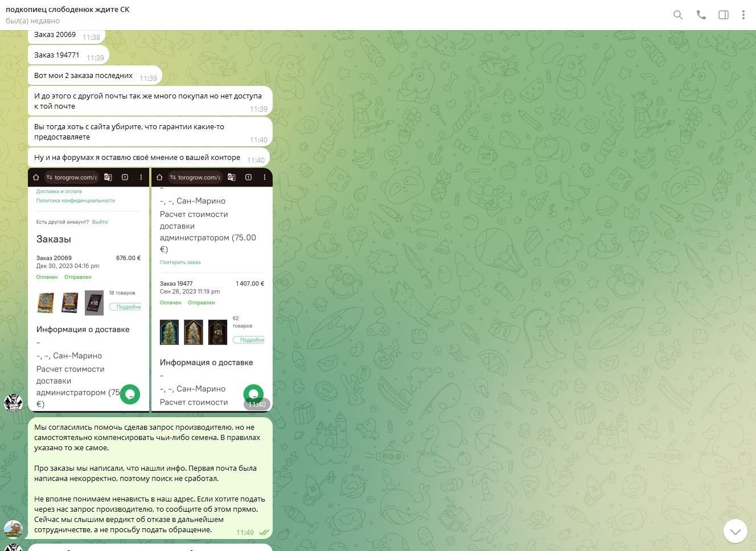Start a voice call with contact

click(x=701, y=15)
